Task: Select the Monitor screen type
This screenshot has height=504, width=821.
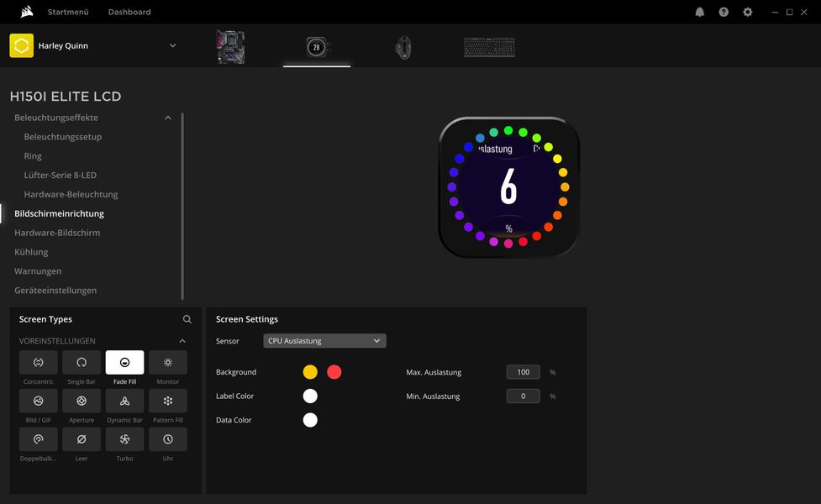Action: click(167, 362)
